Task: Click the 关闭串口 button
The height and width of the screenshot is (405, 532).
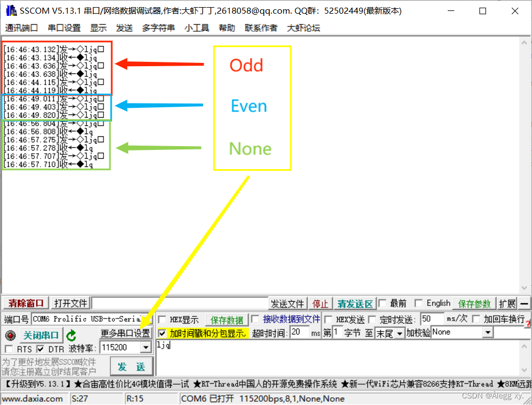Action: [42, 335]
